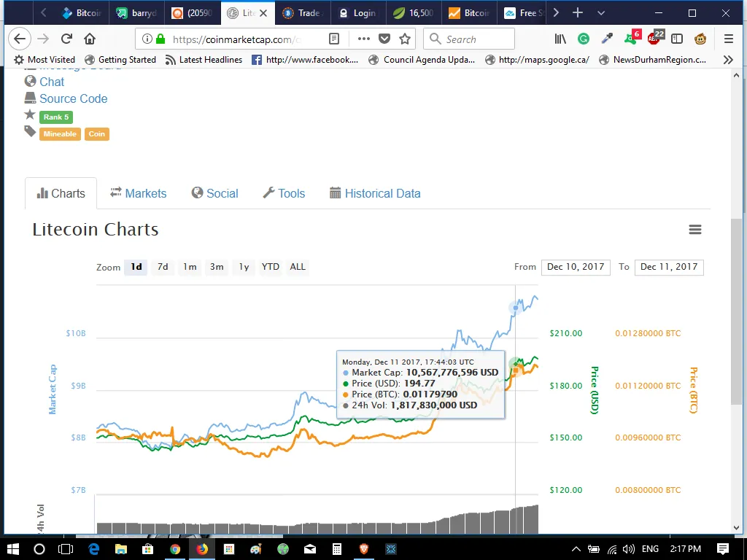This screenshot has height=560, width=747.
Task: Open the green extension icon with badge 6
Action: (632, 37)
